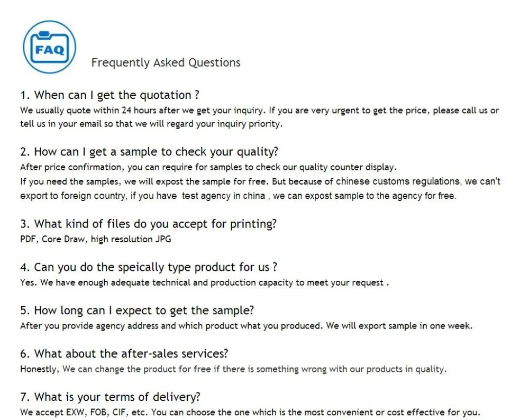Click the answer starting with Honestly
529x420 pixels.
233,369
